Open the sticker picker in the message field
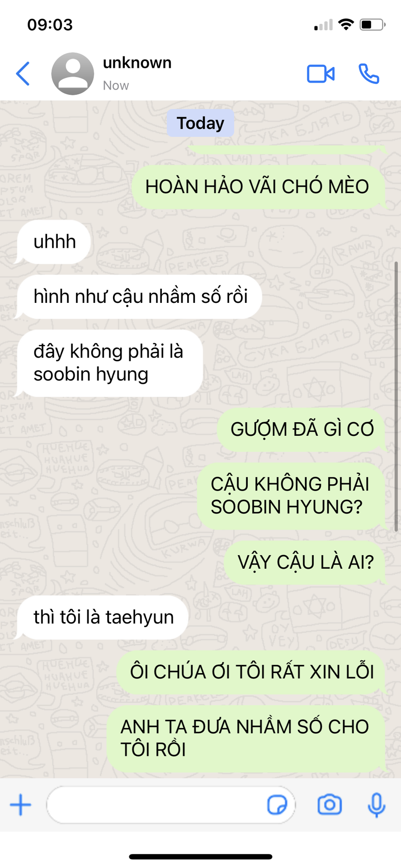 (x=277, y=805)
